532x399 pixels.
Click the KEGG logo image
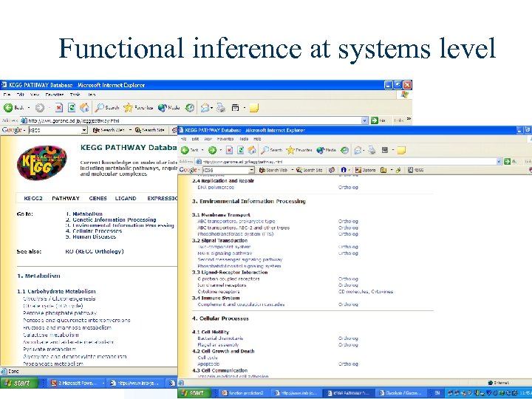tap(41, 162)
